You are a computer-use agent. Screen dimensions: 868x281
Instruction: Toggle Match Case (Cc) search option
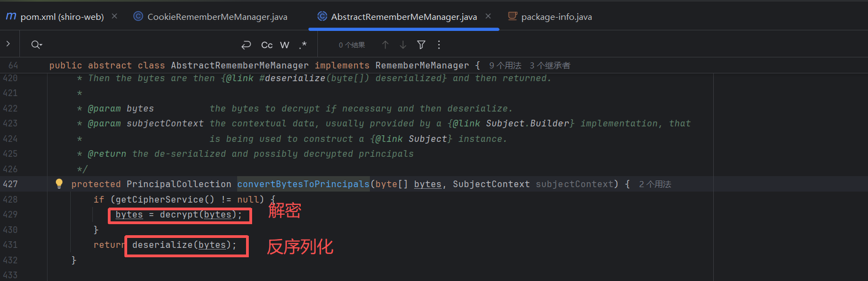(x=267, y=45)
